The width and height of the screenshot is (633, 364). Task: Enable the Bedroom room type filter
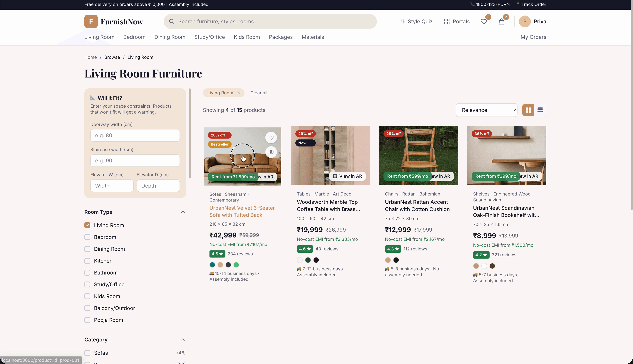coord(87,237)
